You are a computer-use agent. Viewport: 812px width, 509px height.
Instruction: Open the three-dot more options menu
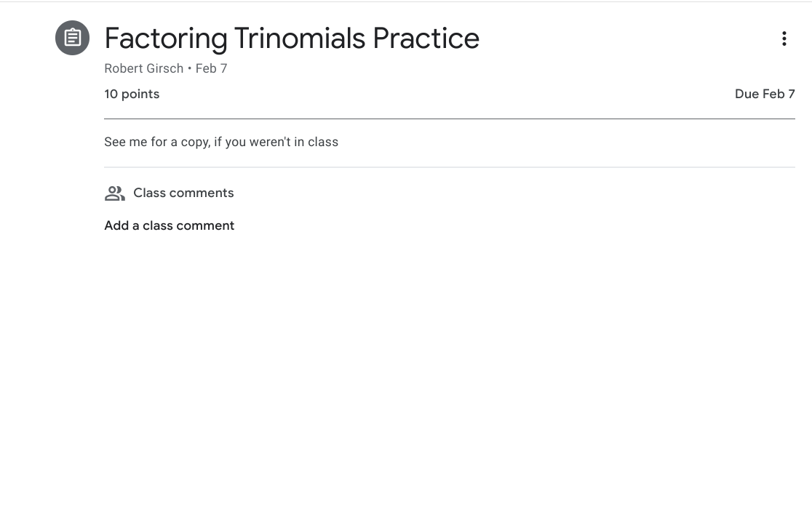(784, 39)
